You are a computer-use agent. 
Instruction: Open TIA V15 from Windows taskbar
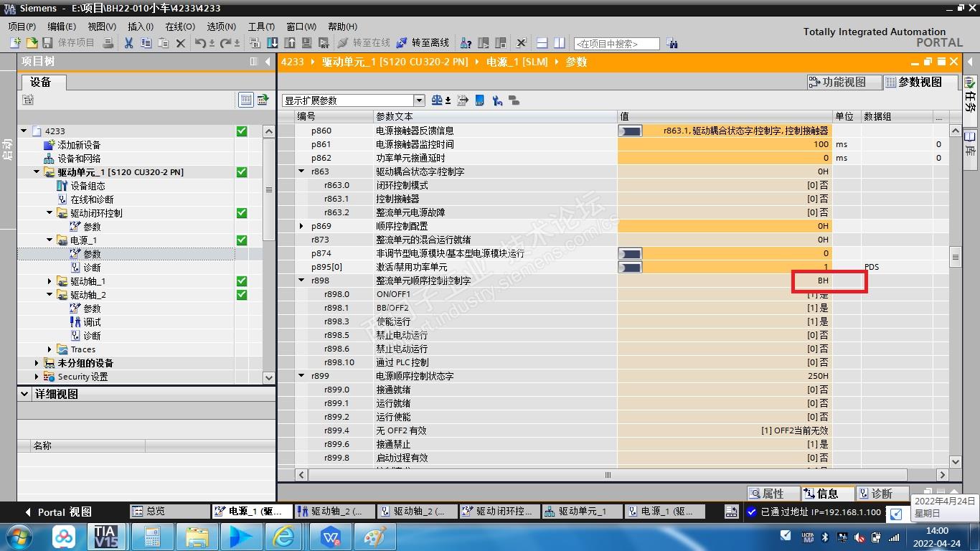click(x=107, y=537)
